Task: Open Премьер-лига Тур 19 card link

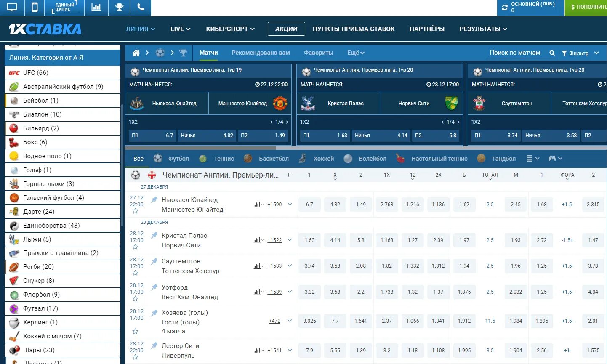Action: [x=192, y=70]
